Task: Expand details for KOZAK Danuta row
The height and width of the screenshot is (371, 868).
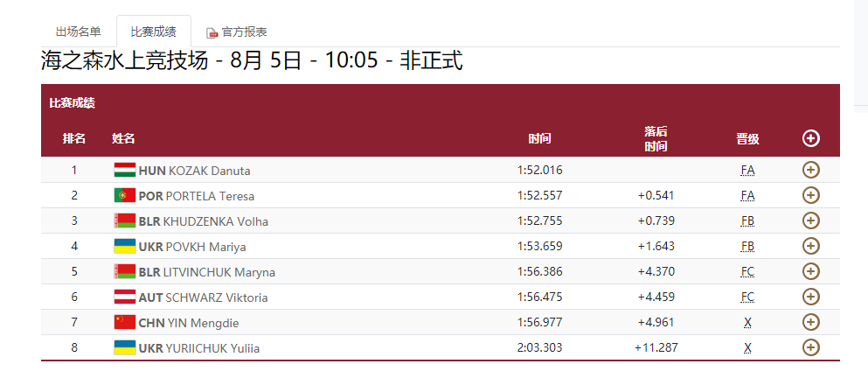Action: coord(810,171)
